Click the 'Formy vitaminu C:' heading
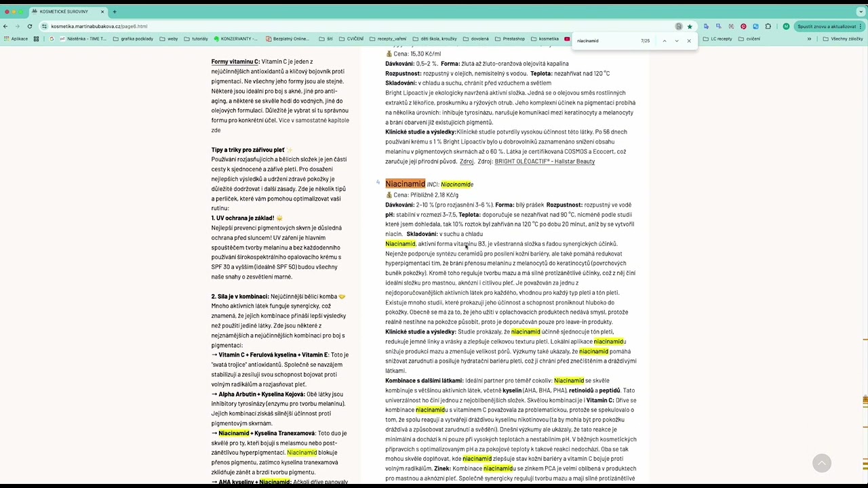 tap(235, 62)
